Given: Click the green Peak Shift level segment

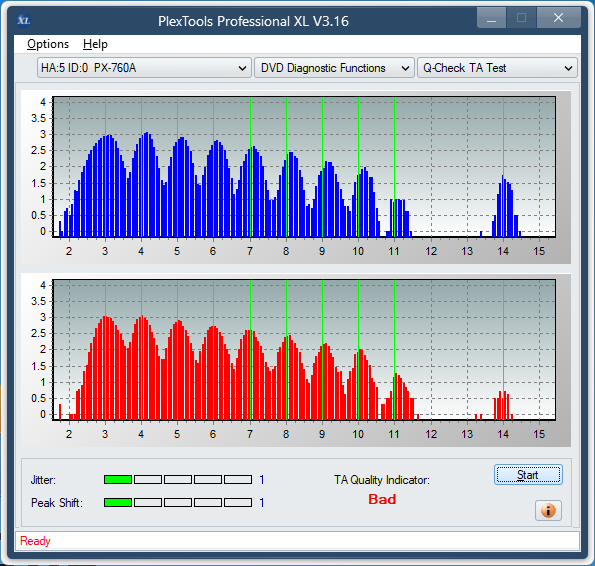Looking at the screenshot, I should (x=118, y=503).
